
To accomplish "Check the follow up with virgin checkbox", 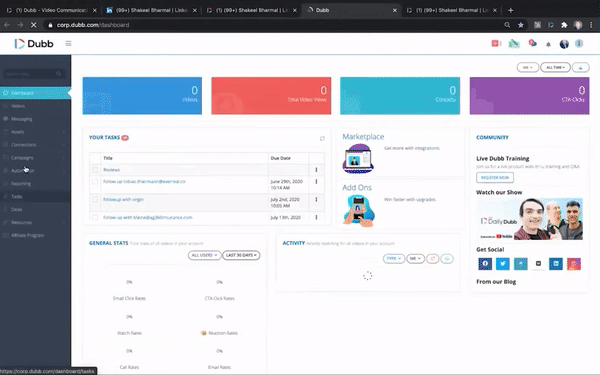I will (x=95, y=199).
